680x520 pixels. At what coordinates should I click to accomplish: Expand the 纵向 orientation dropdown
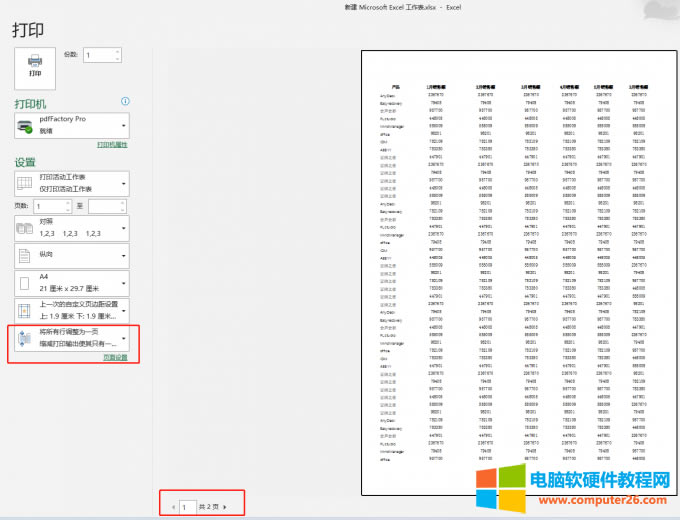point(123,256)
